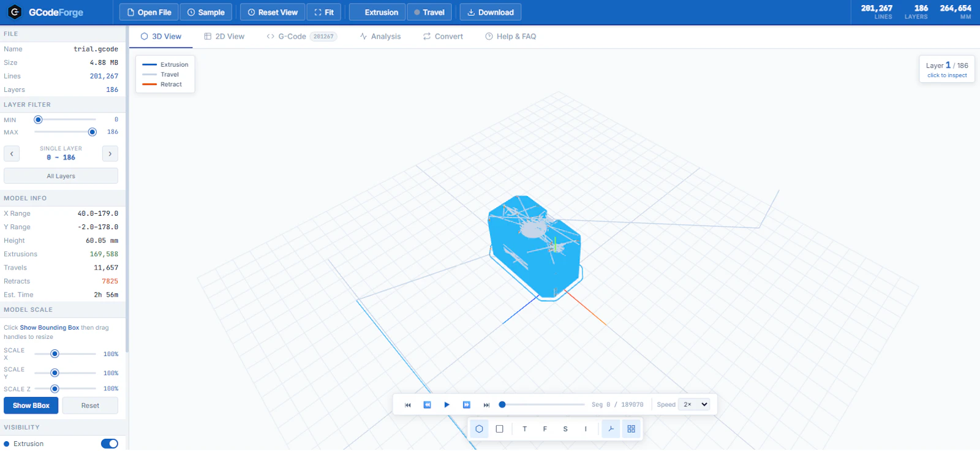Open File using the toolbar button
Image resolution: width=980 pixels, height=451 pixels.
pyautogui.click(x=149, y=12)
